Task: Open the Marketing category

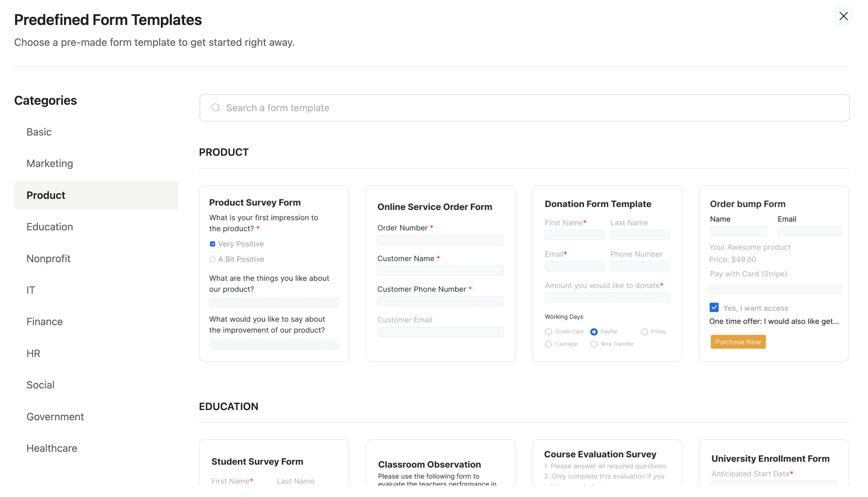Action: [x=50, y=163]
